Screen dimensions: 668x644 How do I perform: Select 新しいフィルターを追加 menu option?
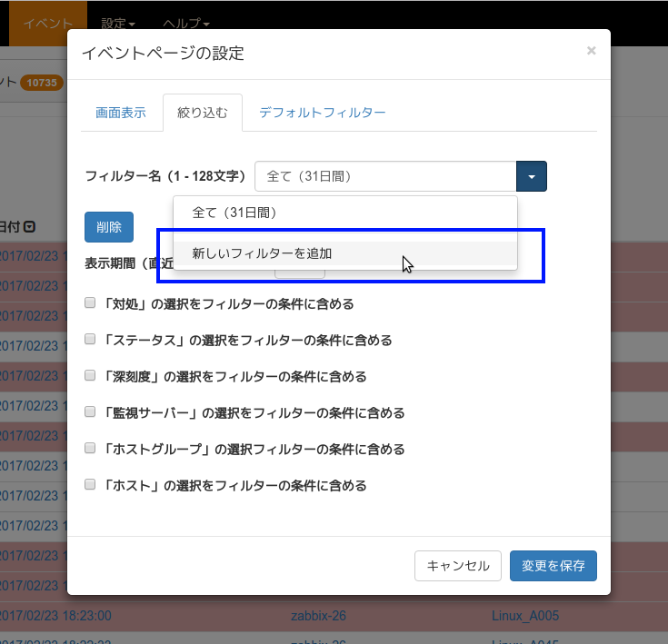coord(262,253)
